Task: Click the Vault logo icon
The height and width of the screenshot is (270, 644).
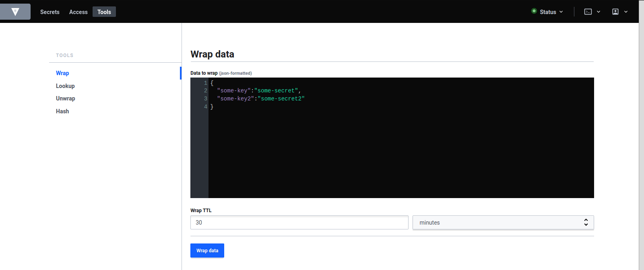Action: point(15,12)
